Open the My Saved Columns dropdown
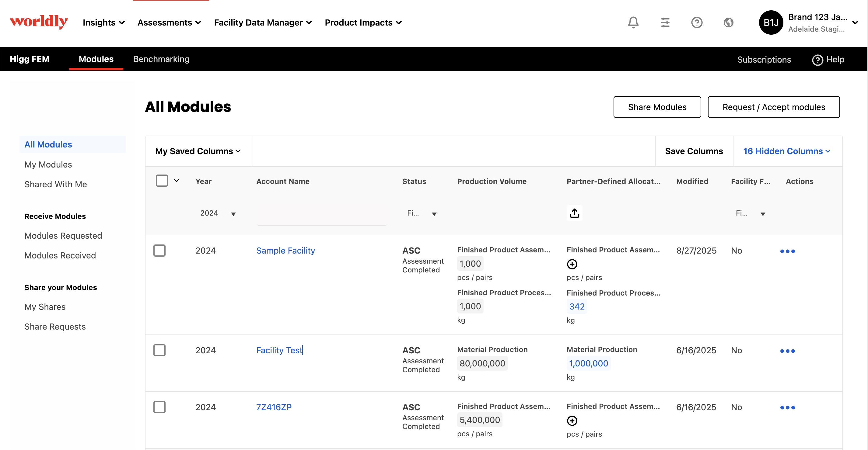The width and height of the screenshot is (868, 450). tap(198, 151)
